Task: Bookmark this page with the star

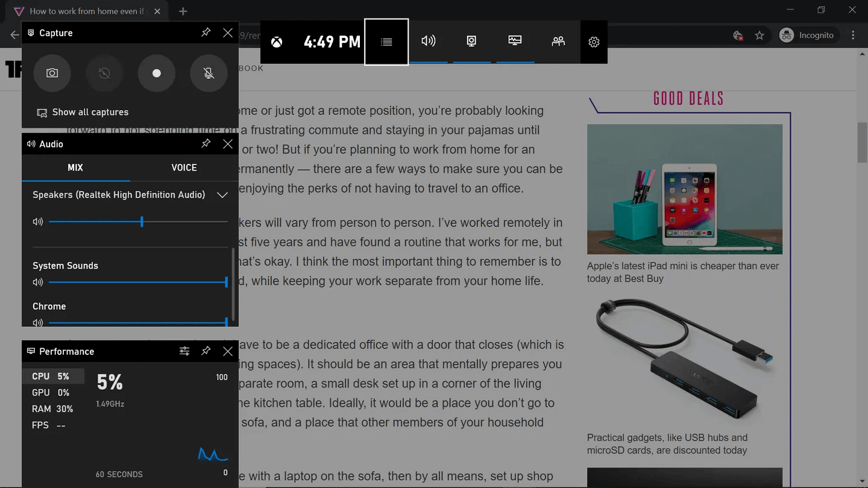Action: pos(759,36)
